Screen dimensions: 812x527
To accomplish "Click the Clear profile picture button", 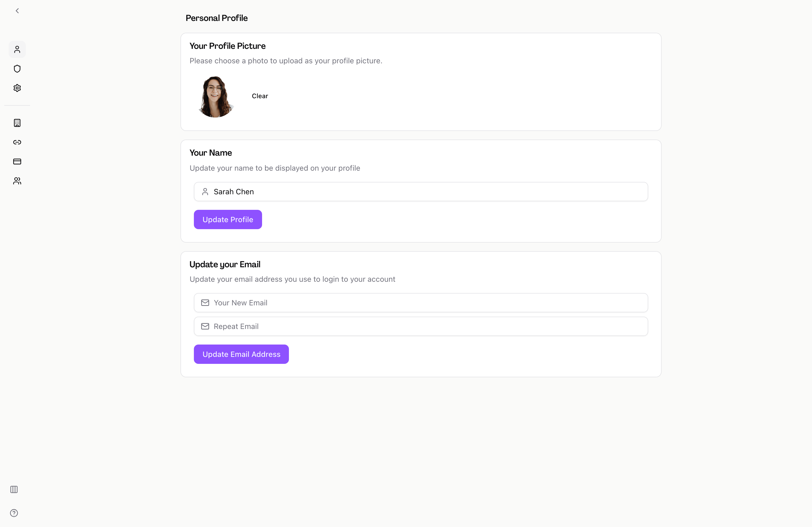I will point(260,96).
